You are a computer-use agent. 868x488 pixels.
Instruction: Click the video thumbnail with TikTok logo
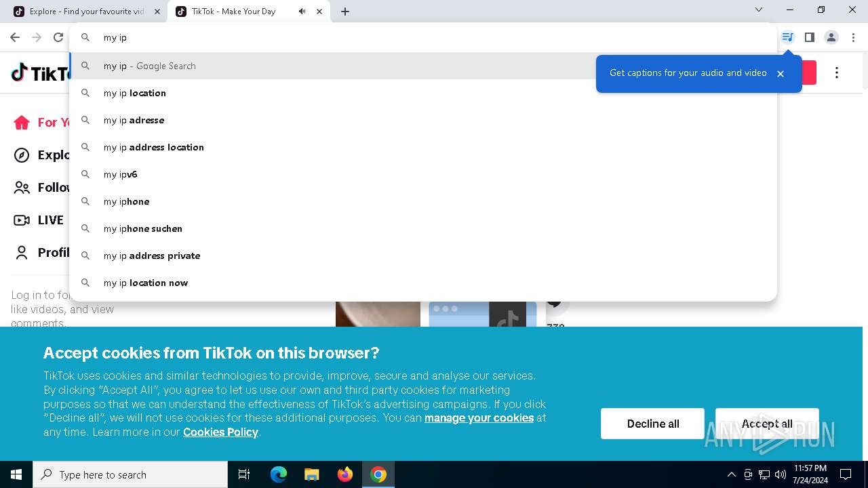pos(483,314)
